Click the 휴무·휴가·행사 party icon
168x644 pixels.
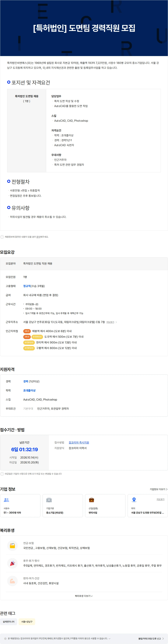12,563
